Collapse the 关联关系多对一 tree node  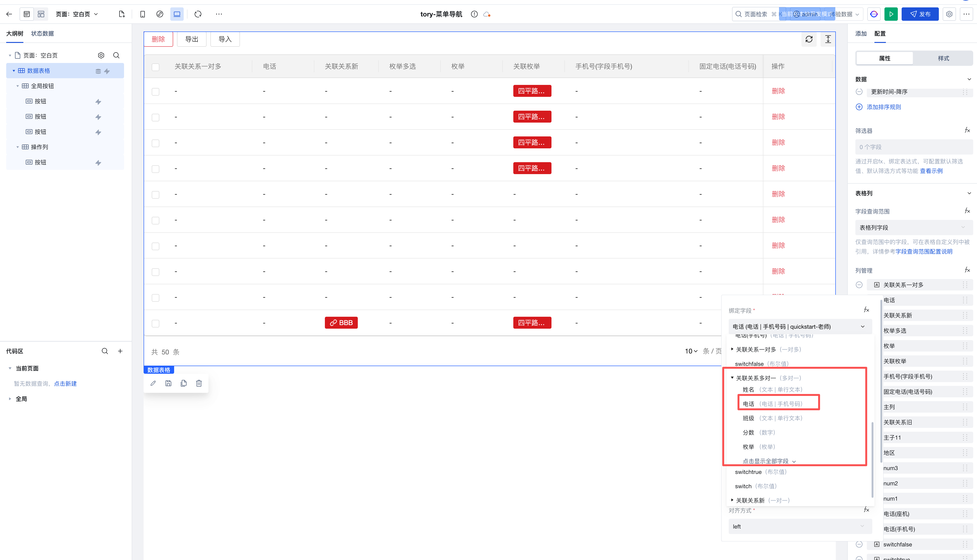tap(732, 378)
